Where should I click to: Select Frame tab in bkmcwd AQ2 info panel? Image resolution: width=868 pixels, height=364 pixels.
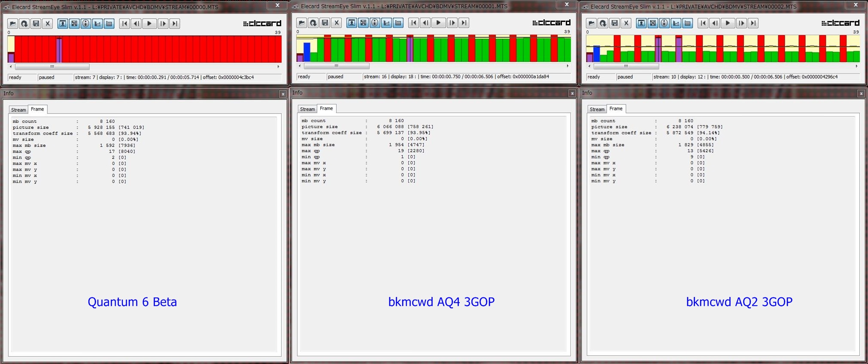[616, 109]
